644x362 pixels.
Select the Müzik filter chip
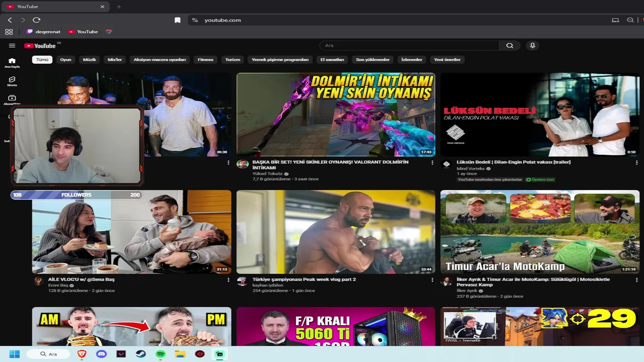click(89, 59)
